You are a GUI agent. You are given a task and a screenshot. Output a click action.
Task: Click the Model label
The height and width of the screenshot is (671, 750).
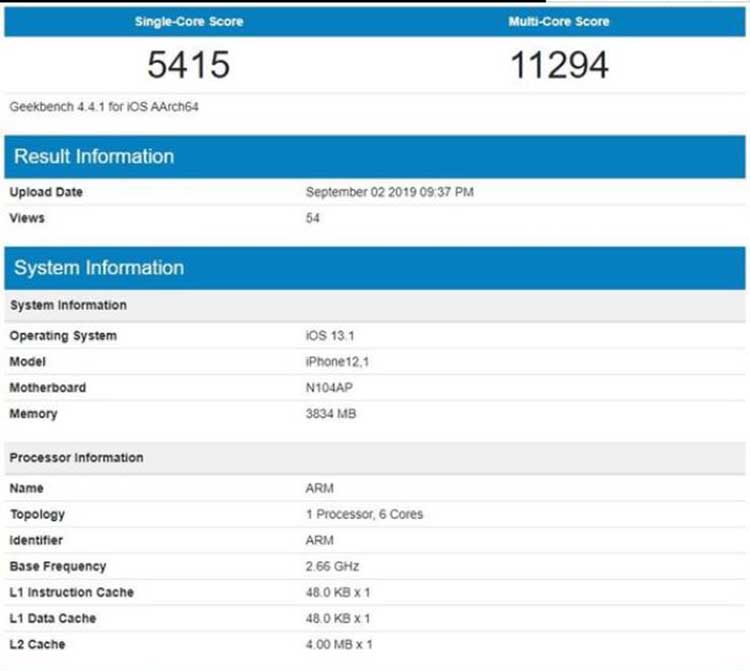[27, 362]
